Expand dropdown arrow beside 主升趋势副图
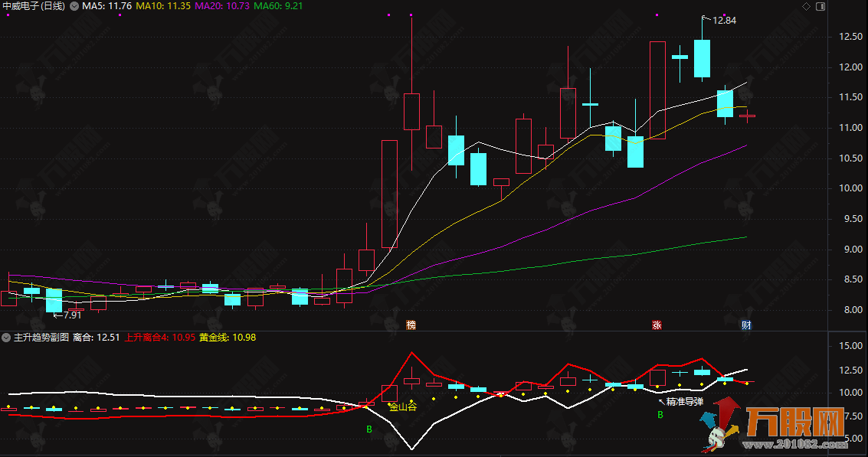 pyautogui.click(x=7, y=337)
